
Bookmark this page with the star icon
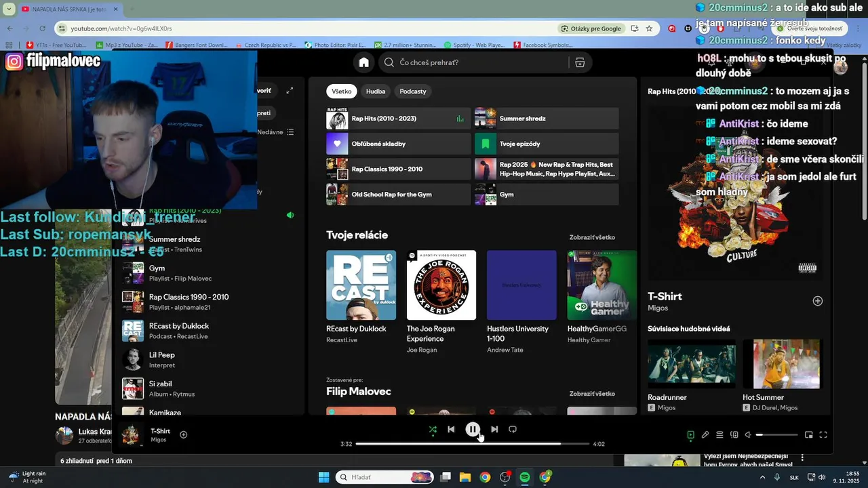click(x=649, y=28)
